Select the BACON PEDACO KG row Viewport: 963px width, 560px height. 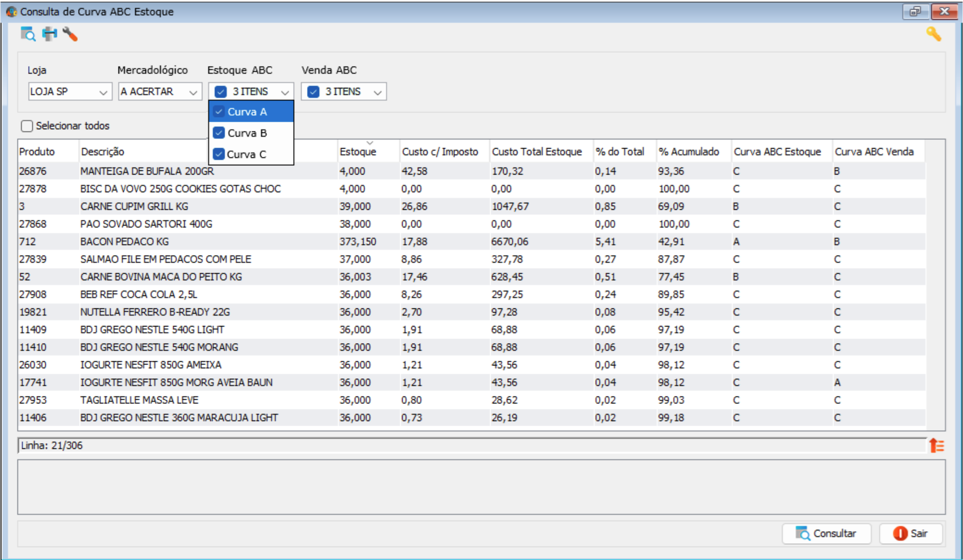click(x=124, y=241)
